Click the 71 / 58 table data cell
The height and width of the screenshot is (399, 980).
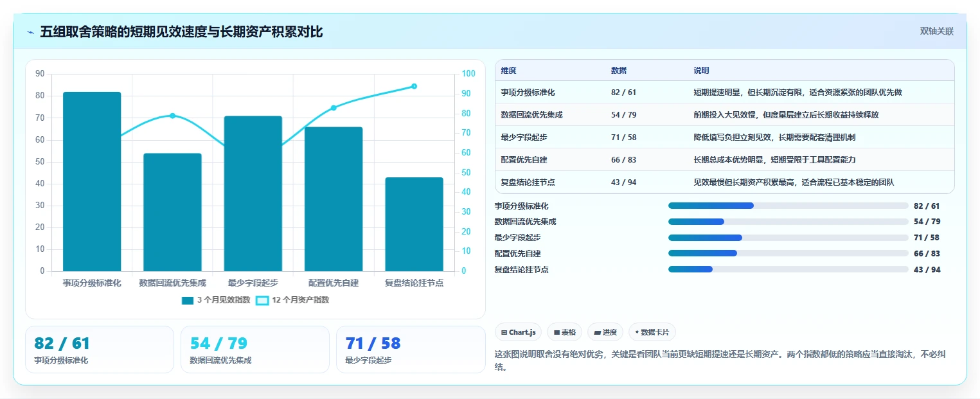624,137
